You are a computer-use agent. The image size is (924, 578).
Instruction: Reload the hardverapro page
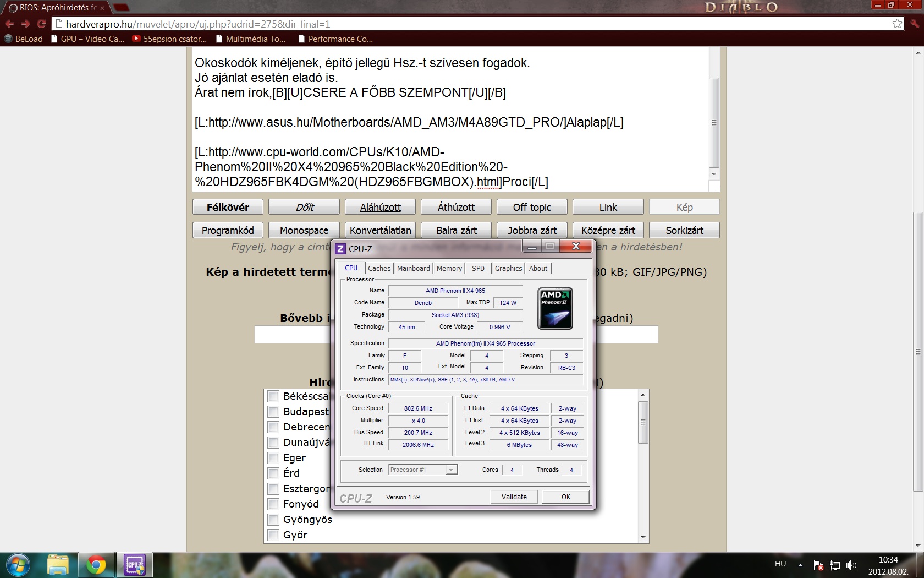41,24
